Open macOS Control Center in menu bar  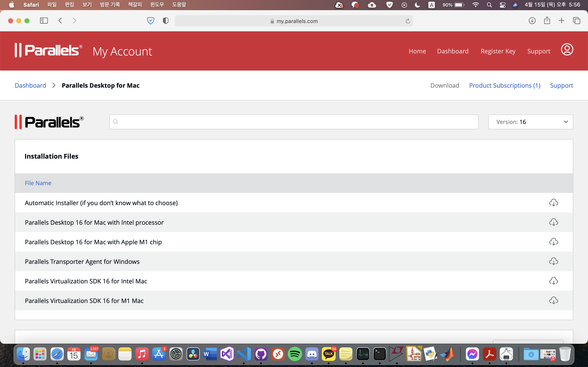click(x=502, y=5)
